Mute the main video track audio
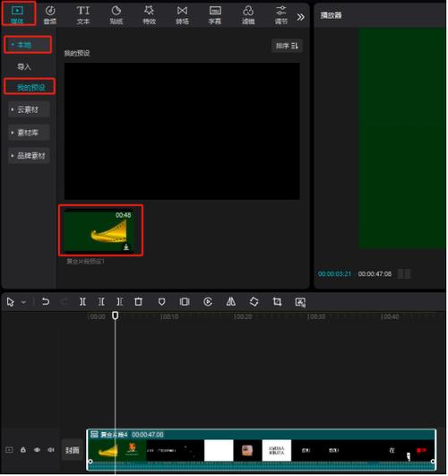The height and width of the screenshot is (476, 448). click(51, 450)
